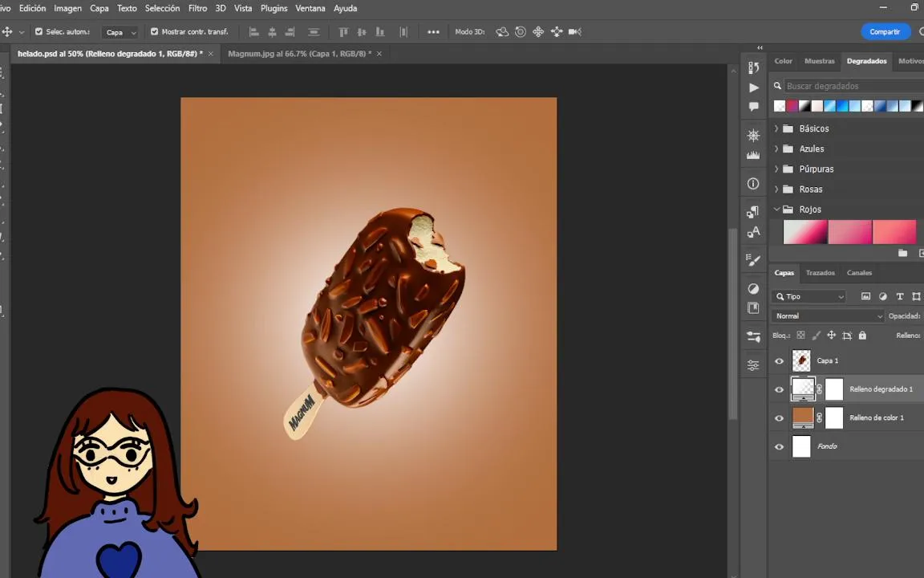Screen dimensions: 924x578
Task: Select the 3D roll mode icon
Action: click(x=521, y=32)
